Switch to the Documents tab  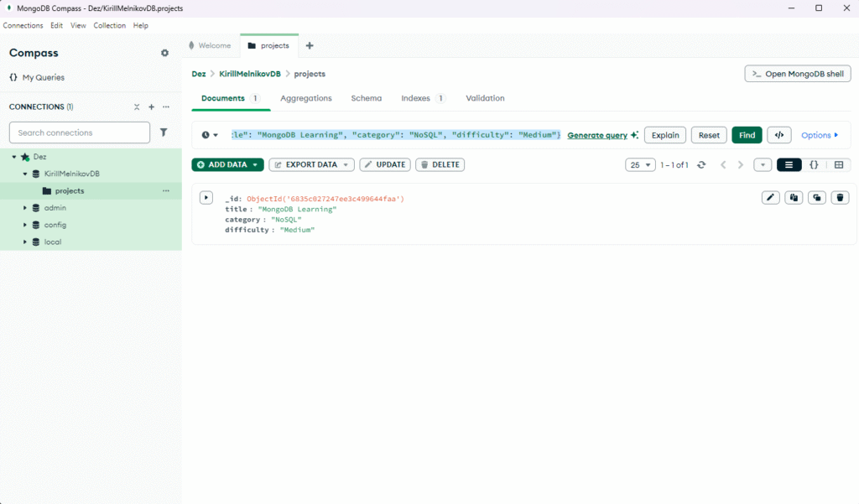coord(231,98)
